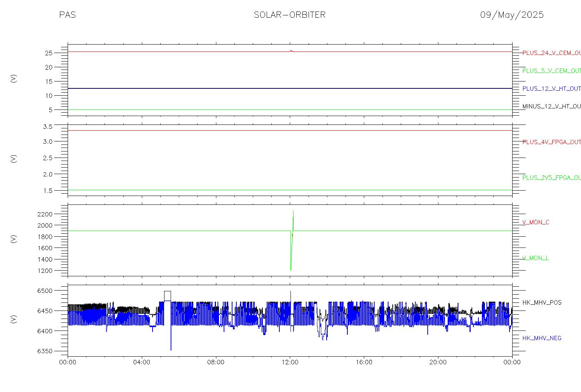Click the 04:00 time axis label

(x=142, y=362)
